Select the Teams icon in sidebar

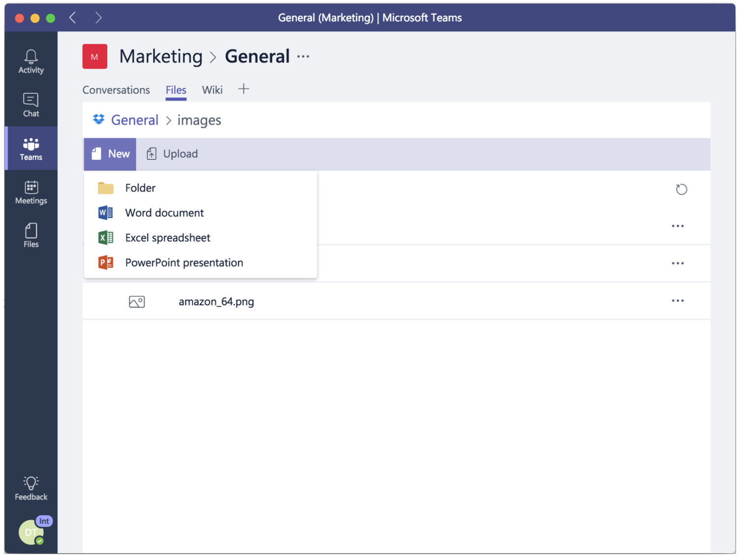[x=31, y=149]
